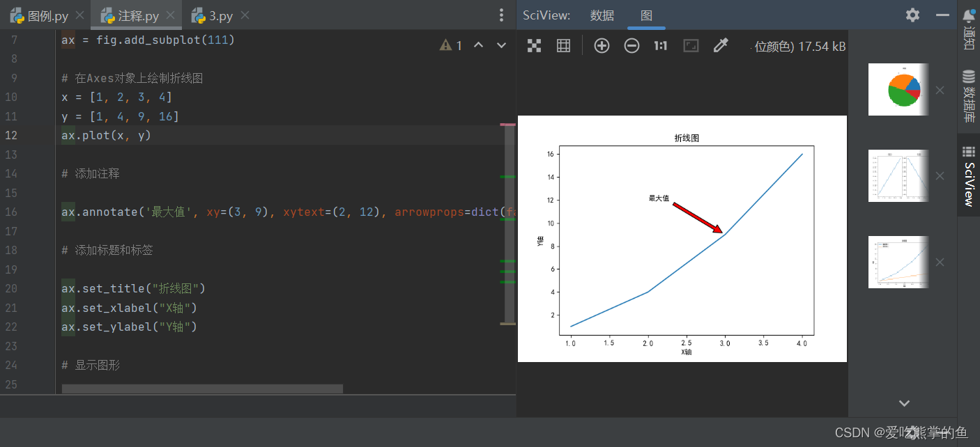Toggle the SciView side tool button
This screenshot has width=980, height=447.
tap(969, 176)
